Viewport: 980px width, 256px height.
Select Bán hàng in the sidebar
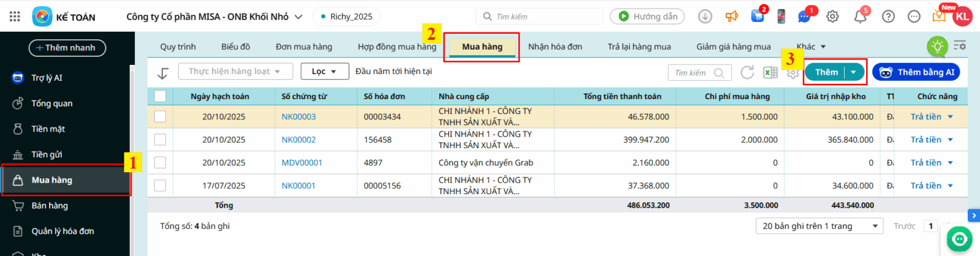[x=50, y=206]
